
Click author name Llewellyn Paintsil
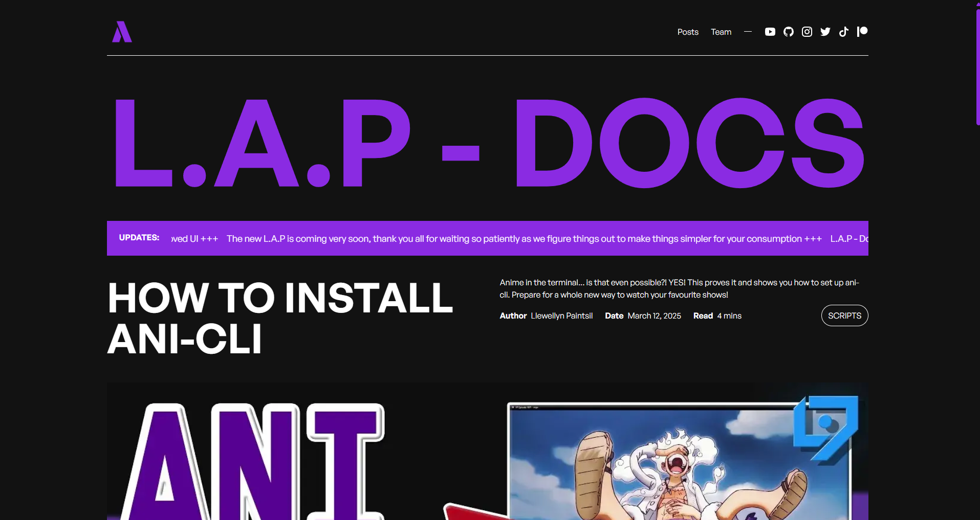click(x=561, y=316)
